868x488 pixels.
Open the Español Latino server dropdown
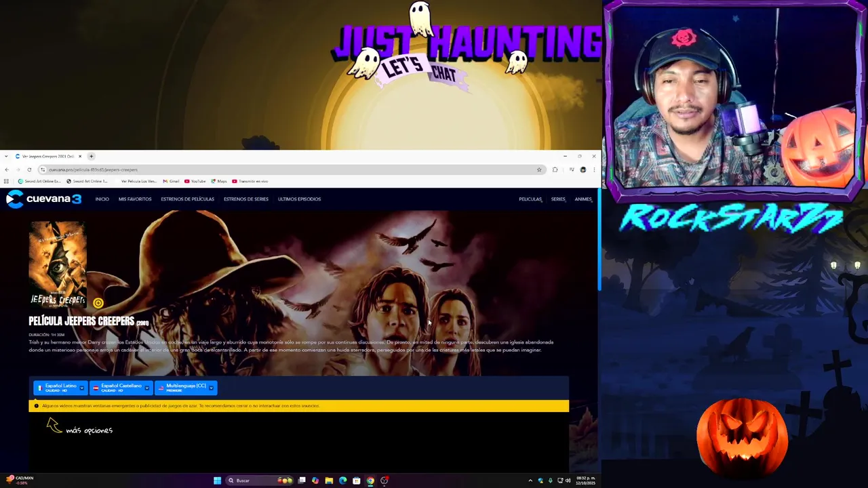click(x=60, y=388)
